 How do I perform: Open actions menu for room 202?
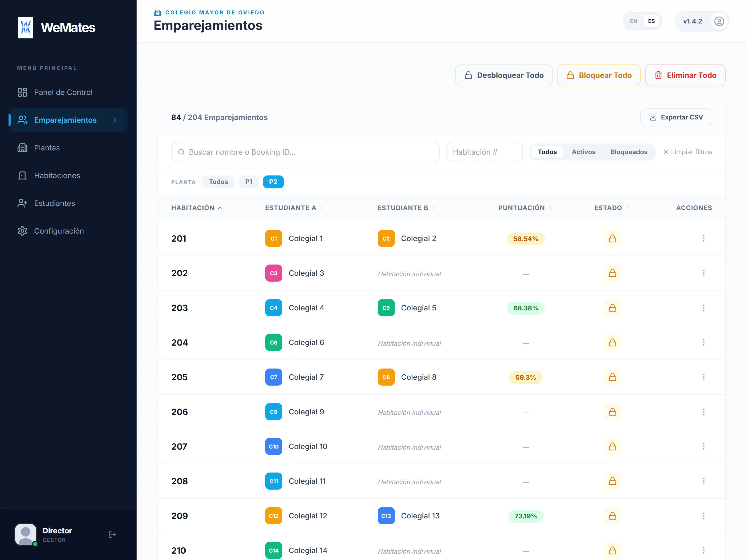click(704, 273)
